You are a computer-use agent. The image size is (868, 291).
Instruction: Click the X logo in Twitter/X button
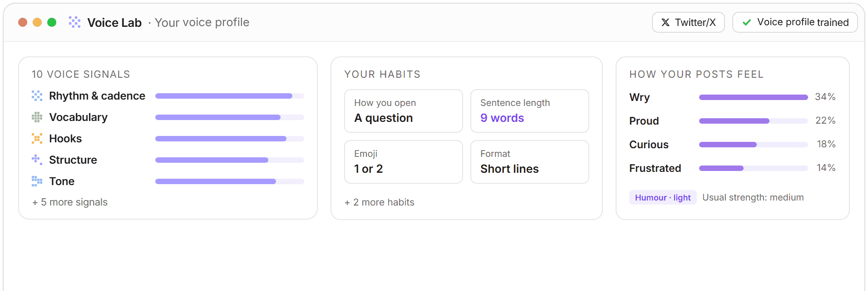(666, 22)
